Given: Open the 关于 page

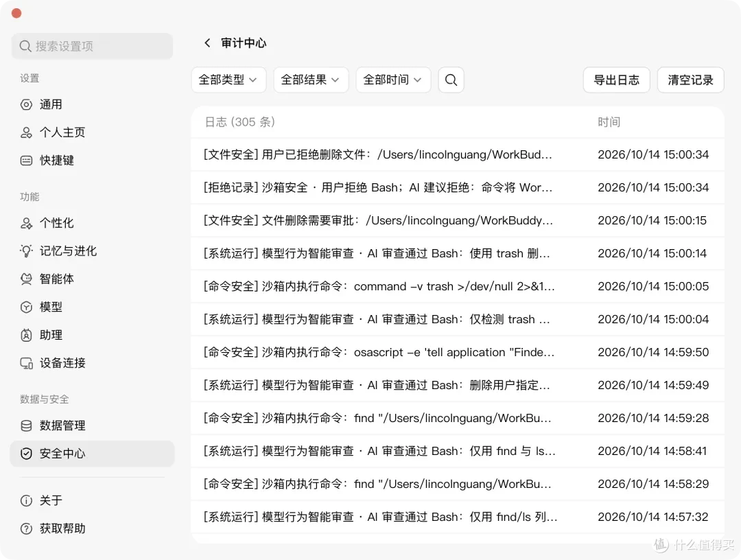Looking at the screenshot, I should [92, 500].
